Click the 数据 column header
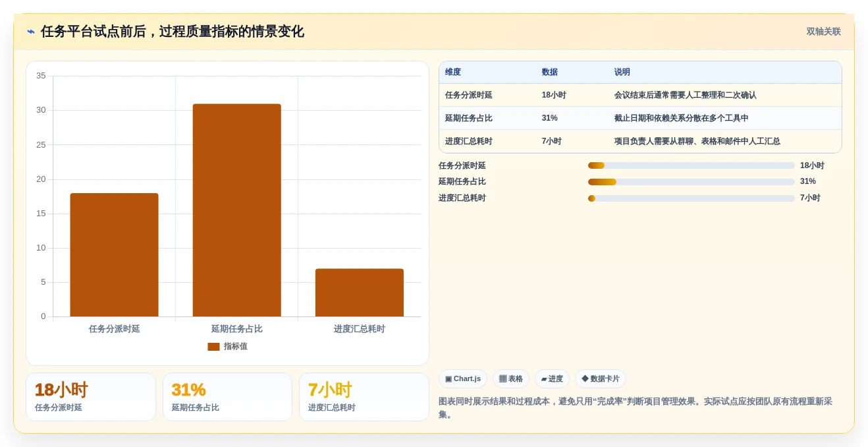The width and height of the screenshot is (868, 447). [549, 73]
